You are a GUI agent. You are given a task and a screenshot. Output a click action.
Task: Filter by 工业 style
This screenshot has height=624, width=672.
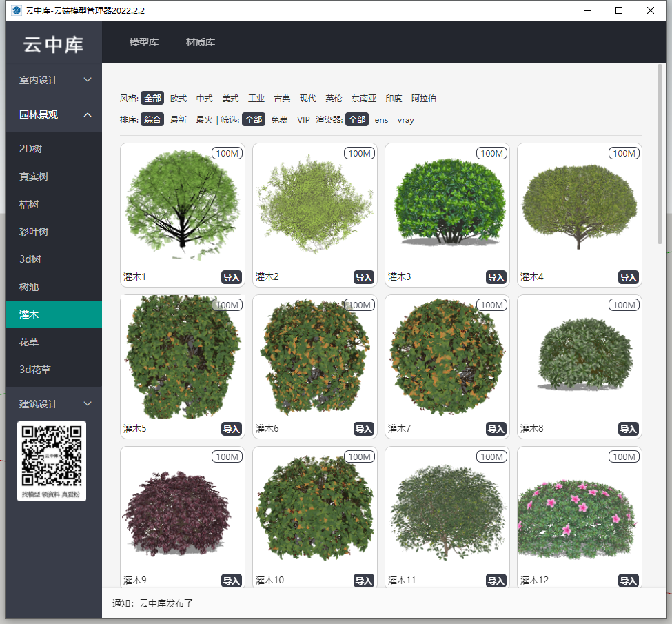pyautogui.click(x=256, y=98)
